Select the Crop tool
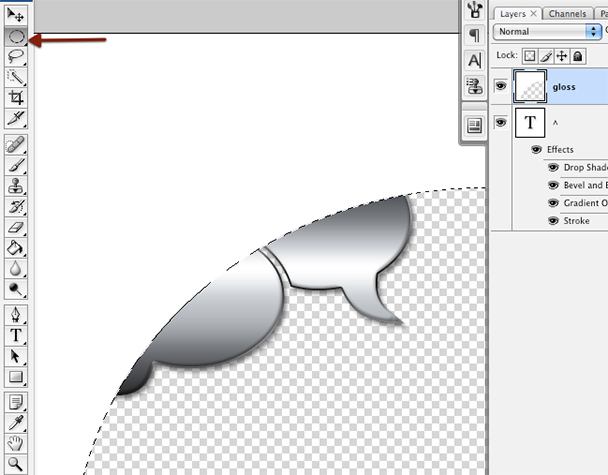 [16, 98]
